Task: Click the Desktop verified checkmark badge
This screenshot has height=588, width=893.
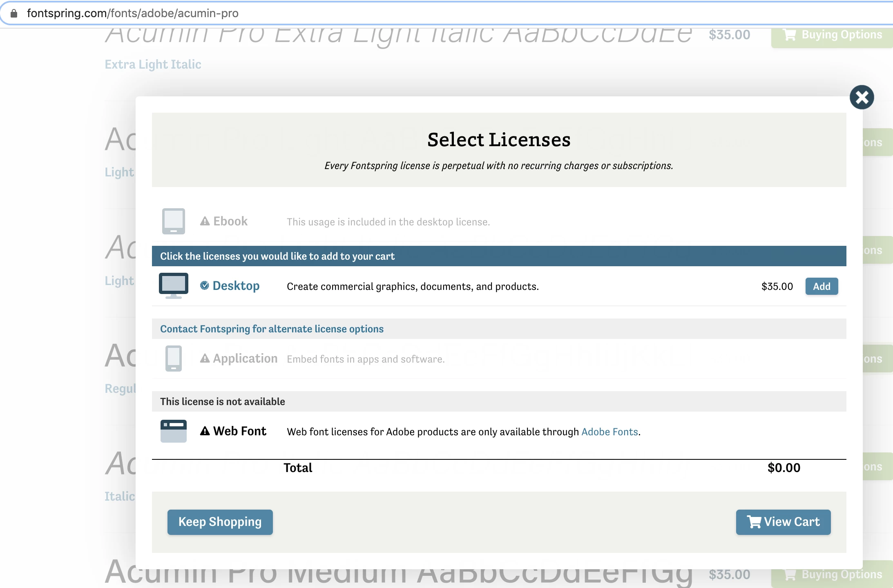Action: pyautogui.click(x=205, y=285)
